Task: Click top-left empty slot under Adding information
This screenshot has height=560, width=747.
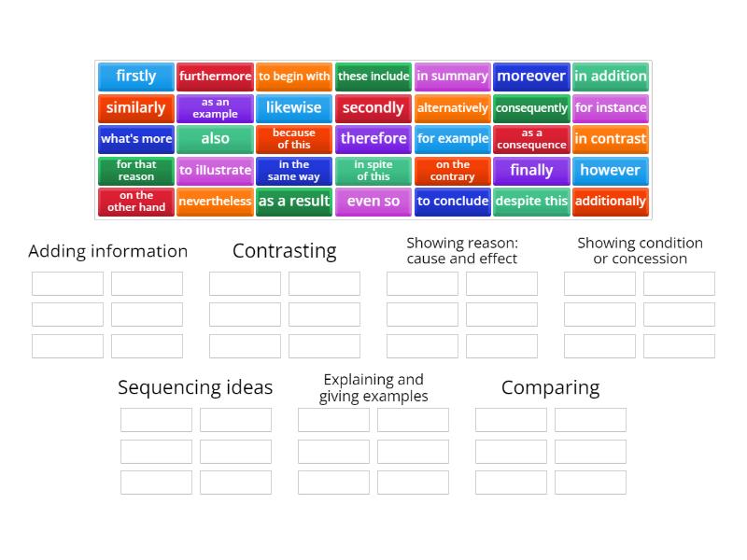Action: (x=67, y=284)
